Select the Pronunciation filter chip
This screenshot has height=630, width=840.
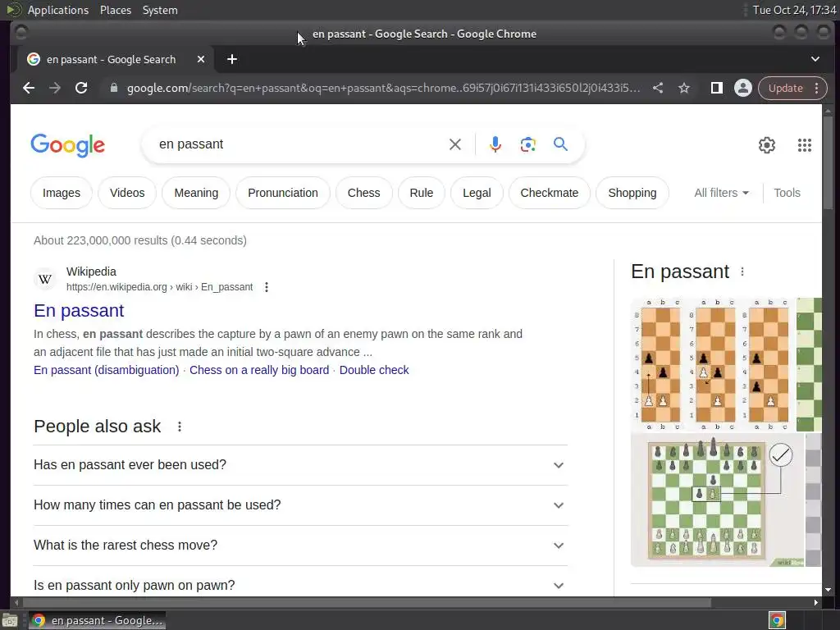283,193
